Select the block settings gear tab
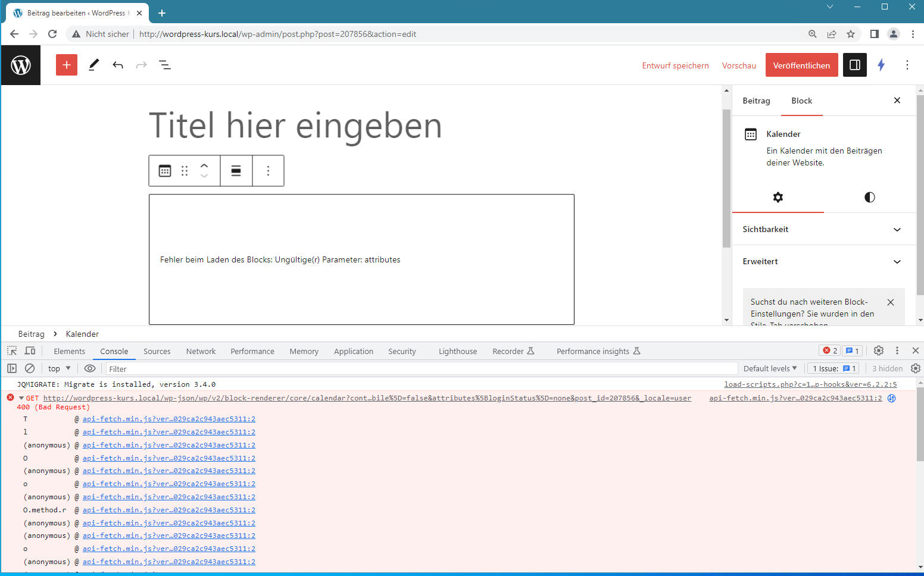The width and height of the screenshot is (924, 576). point(778,197)
